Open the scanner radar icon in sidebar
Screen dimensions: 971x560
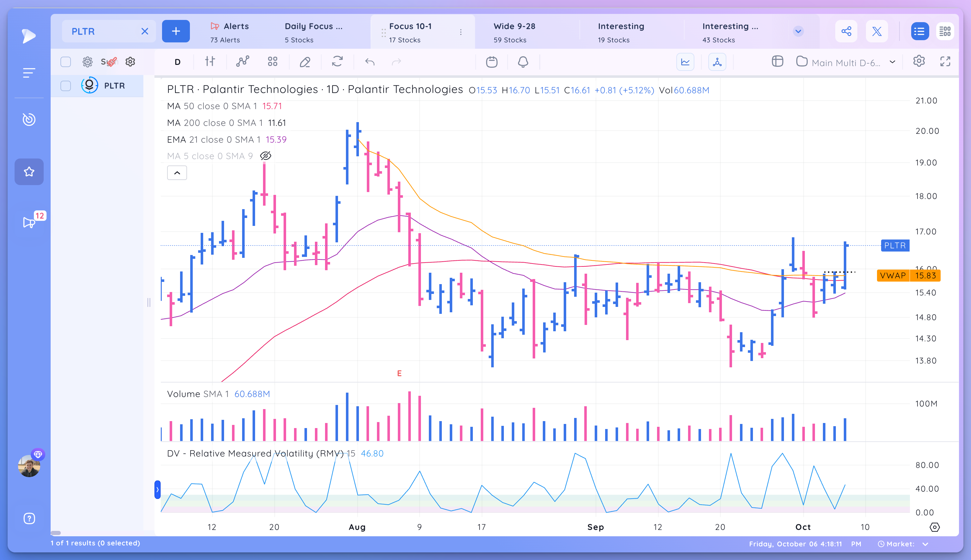pos(29,120)
